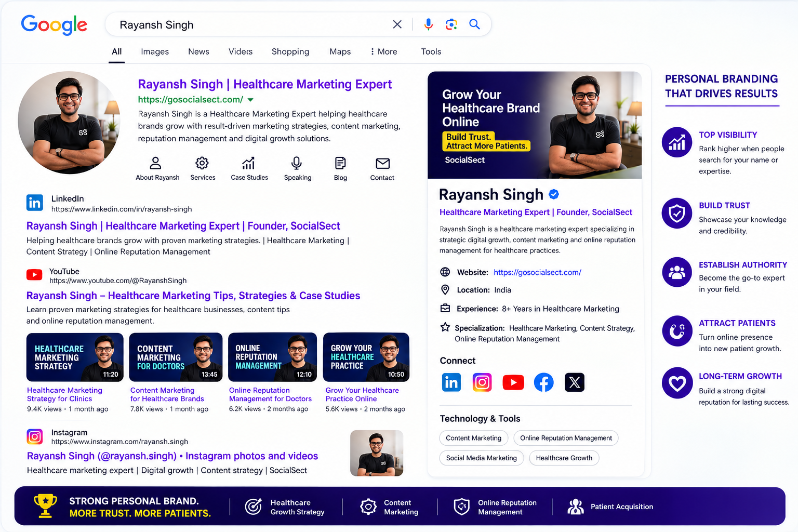The image size is (798, 532).
Task: Click the Grow Your Healthcare Brand Online banner
Action: click(x=535, y=125)
